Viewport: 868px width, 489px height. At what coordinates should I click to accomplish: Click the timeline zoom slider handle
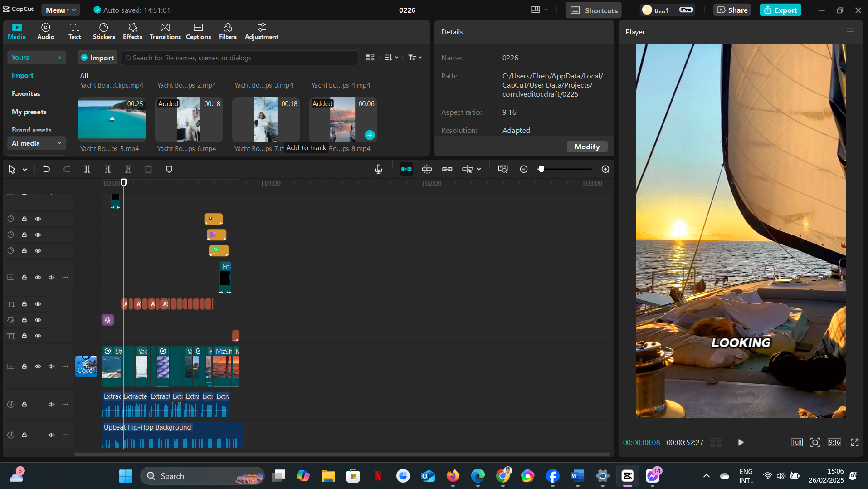tap(541, 169)
